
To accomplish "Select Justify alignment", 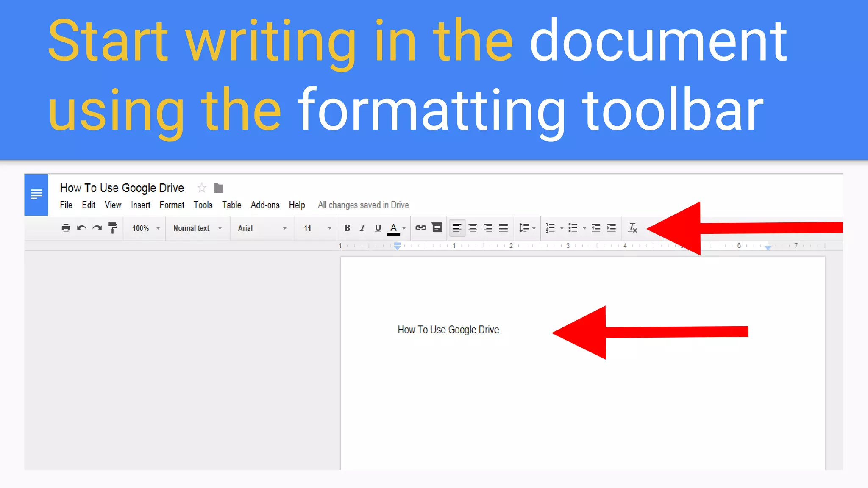I will point(504,228).
